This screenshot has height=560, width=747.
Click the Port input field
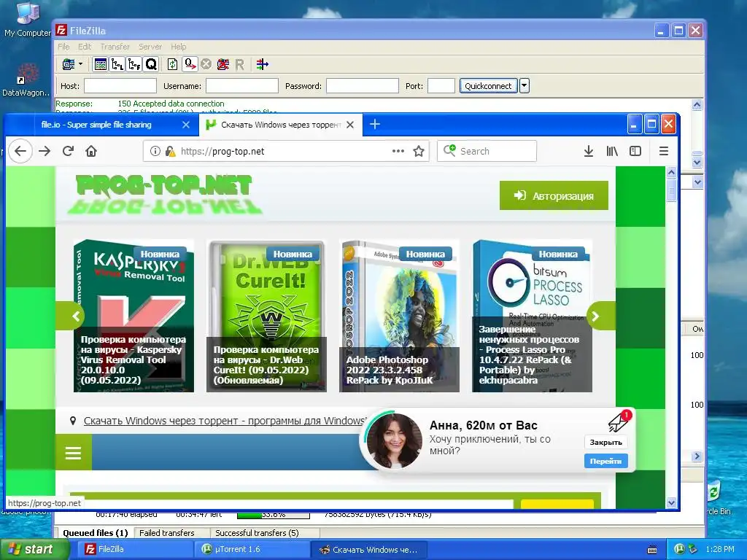(441, 86)
